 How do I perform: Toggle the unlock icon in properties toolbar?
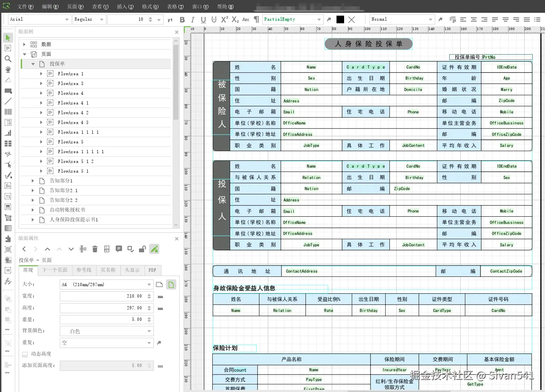tap(142, 249)
